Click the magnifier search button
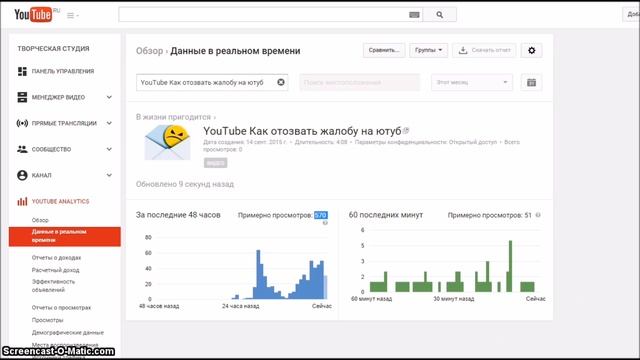640x360 pixels. (440, 15)
